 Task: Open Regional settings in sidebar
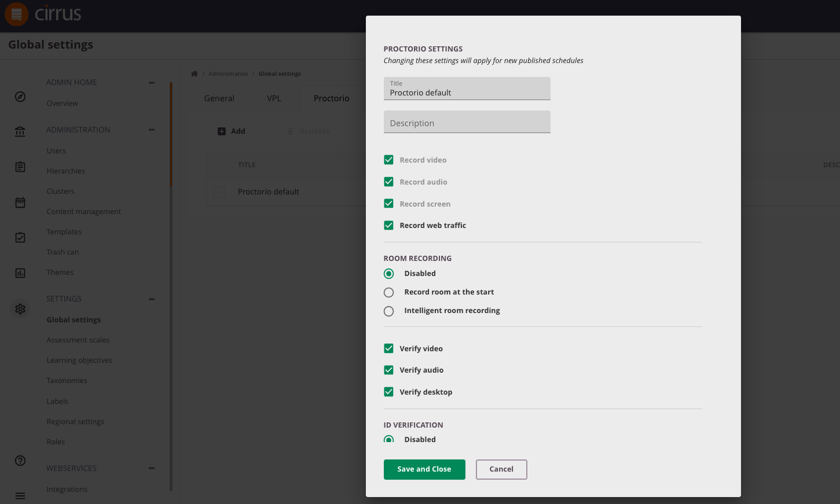pos(75,422)
